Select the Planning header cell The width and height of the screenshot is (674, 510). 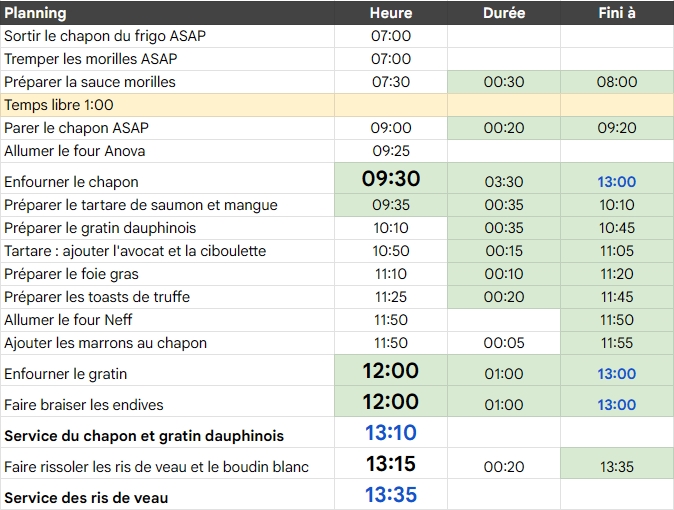pyautogui.click(x=36, y=13)
